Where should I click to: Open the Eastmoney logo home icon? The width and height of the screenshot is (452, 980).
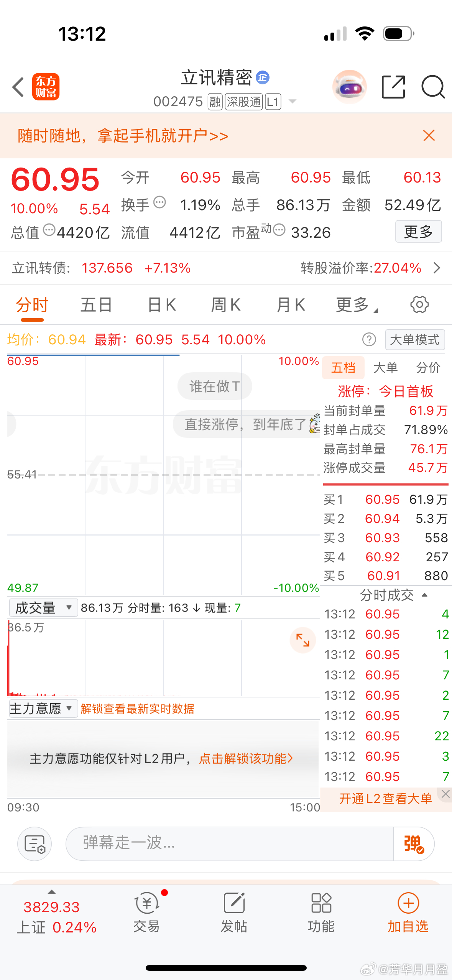[x=46, y=87]
